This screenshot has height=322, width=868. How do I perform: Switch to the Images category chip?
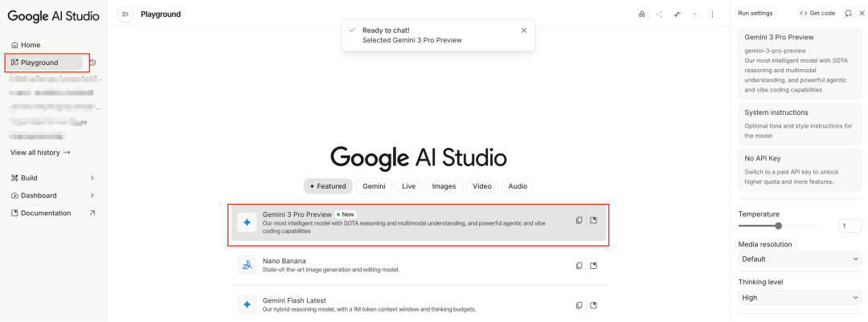pyautogui.click(x=444, y=186)
